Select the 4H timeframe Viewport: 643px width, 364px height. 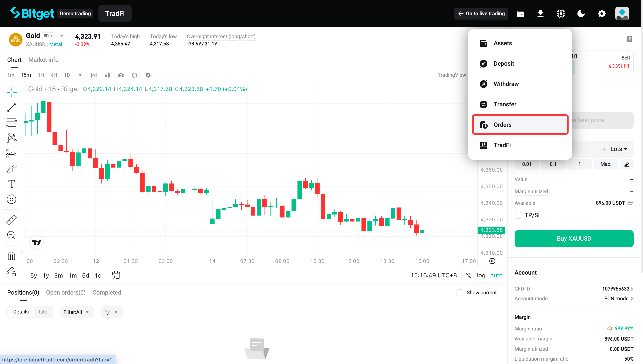(x=54, y=75)
